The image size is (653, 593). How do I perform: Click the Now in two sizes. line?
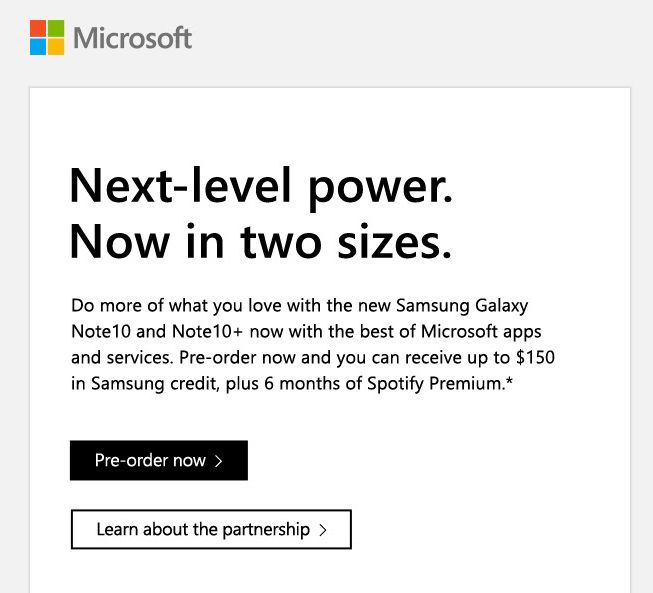tap(261, 242)
